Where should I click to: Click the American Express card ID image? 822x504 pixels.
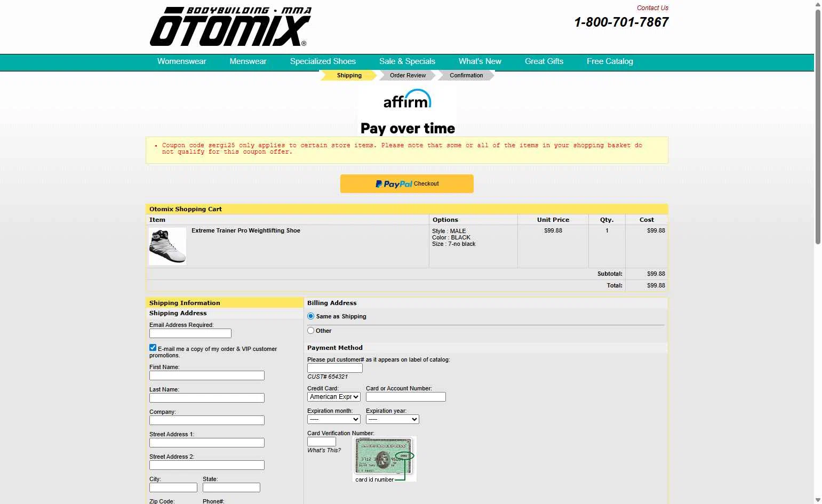(x=384, y=459)
